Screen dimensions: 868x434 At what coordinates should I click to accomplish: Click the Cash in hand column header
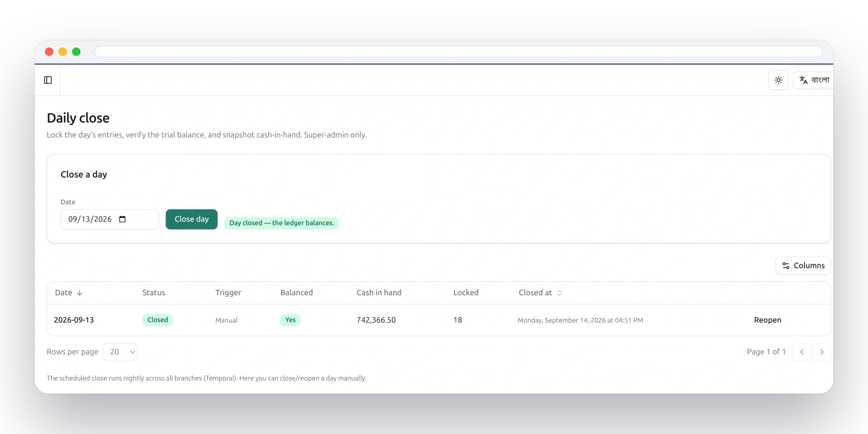point(379,292)
